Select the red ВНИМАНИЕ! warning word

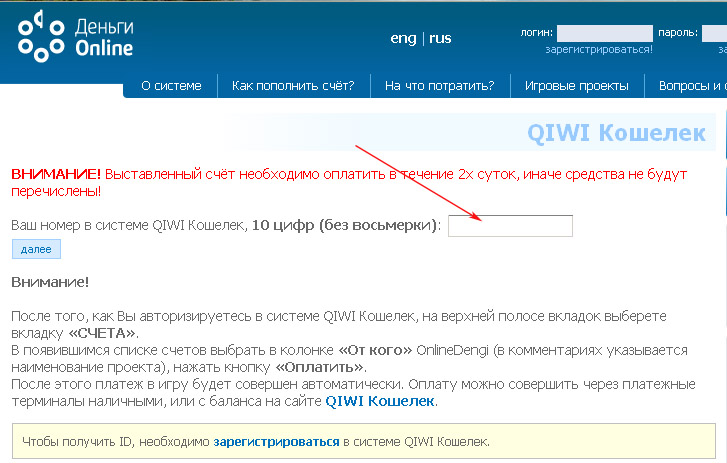(x=56, y=174)
